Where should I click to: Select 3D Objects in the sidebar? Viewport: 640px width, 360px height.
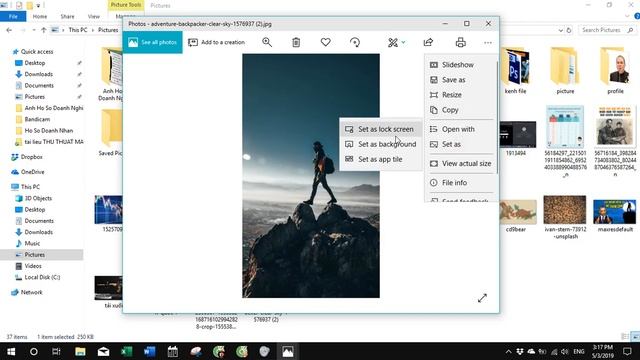[x=38, y=198]
